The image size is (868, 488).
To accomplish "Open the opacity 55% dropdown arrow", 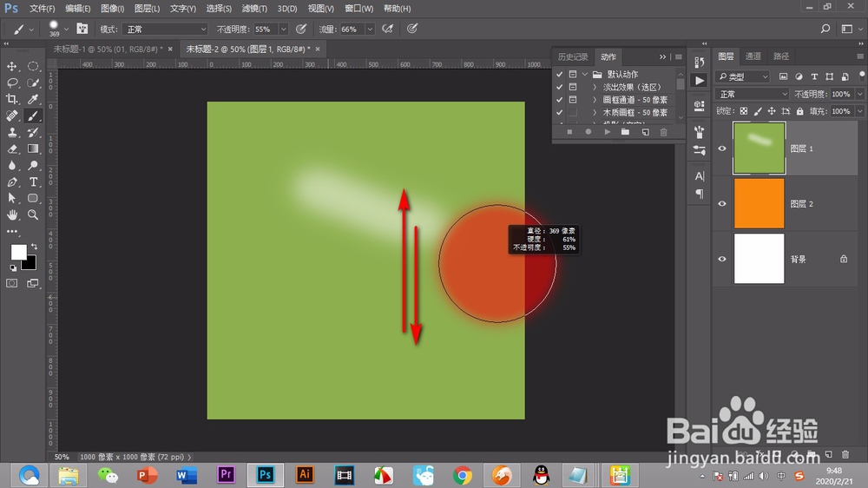I will pyautogui.click(x=284, y=30).
